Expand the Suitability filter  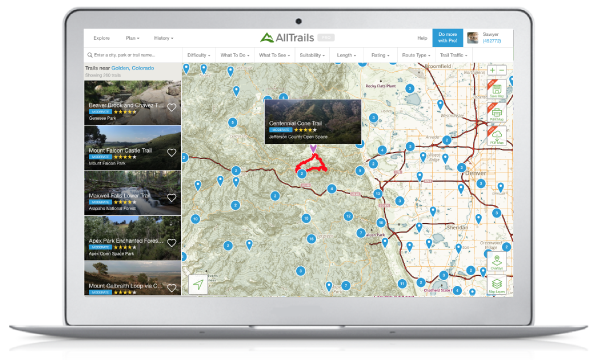point(312,55)
